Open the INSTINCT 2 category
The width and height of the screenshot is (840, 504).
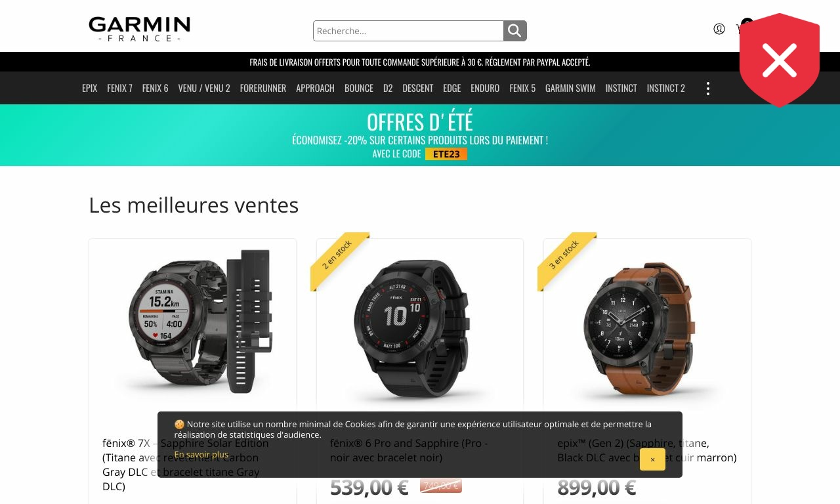(666, 88)
